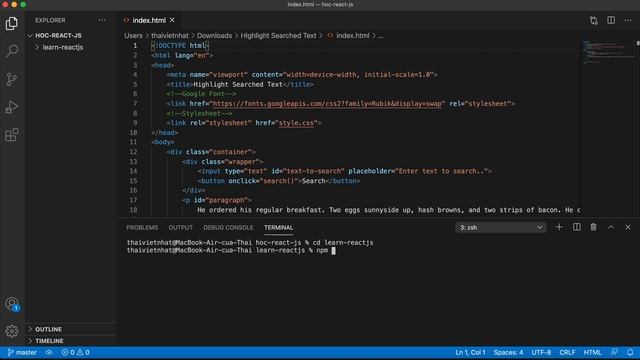Image resolution: width=640 pixels, height=360 pixels.
Task: Click Users breadcrumb segment
Action: pyautogui.click(x=133, y=36)
